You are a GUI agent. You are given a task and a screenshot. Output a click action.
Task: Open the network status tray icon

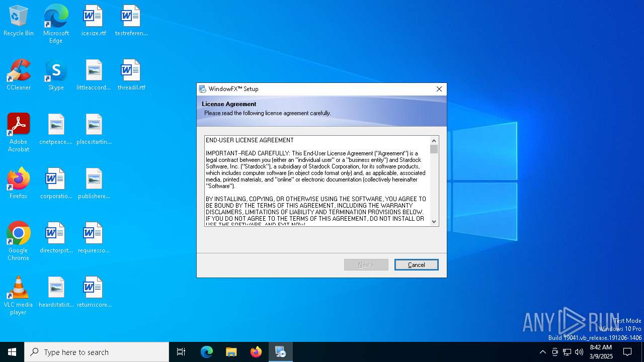[x=567, y=352]
